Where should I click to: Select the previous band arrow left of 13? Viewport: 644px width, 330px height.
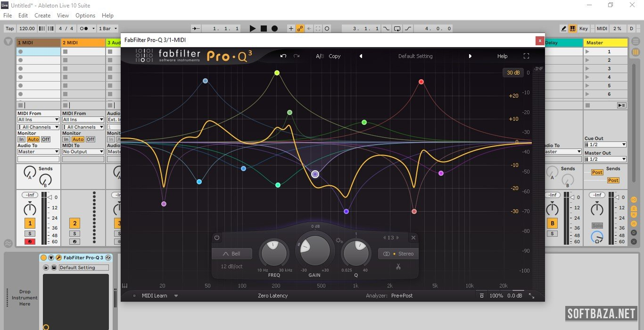[384, 238]
